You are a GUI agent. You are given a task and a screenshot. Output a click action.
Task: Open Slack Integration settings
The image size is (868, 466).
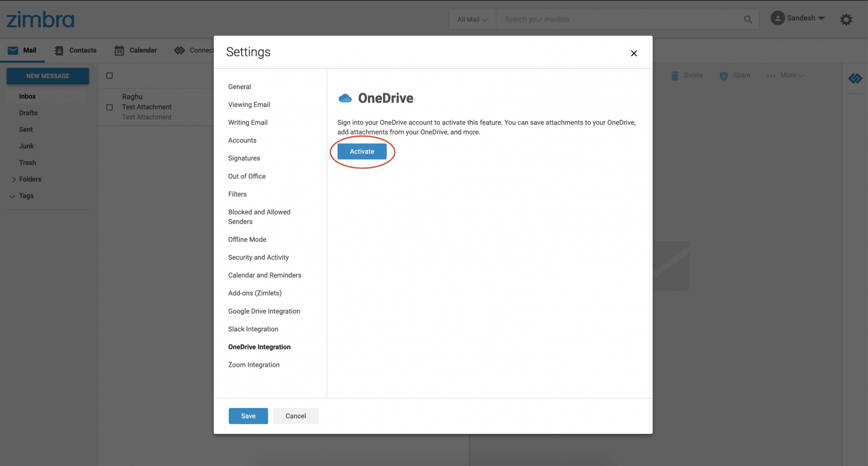[253, 329]
